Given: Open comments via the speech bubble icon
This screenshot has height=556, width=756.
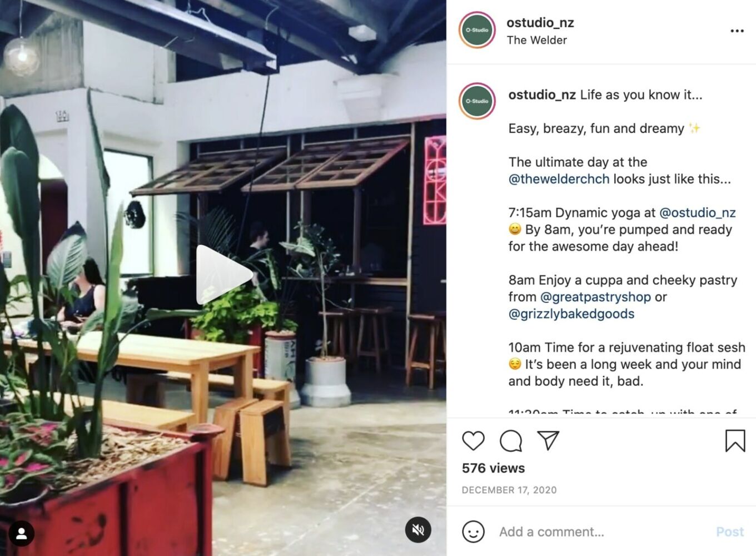Looking at the screenshot, I should click(511, 441).
